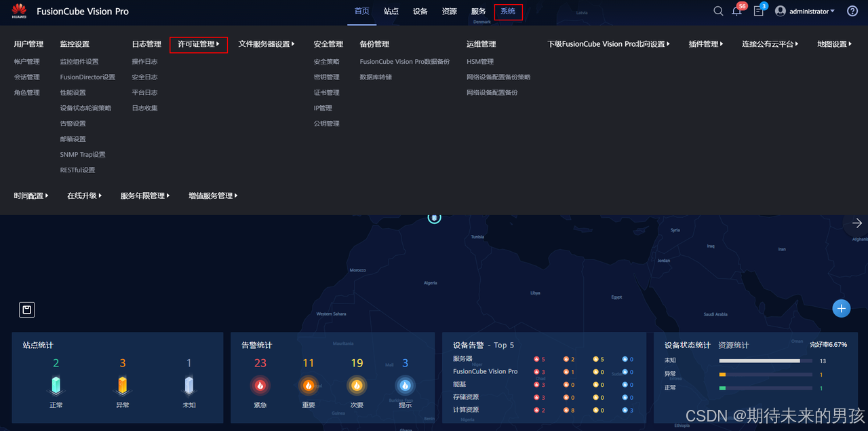Open the 系统 menu tab

508,12
